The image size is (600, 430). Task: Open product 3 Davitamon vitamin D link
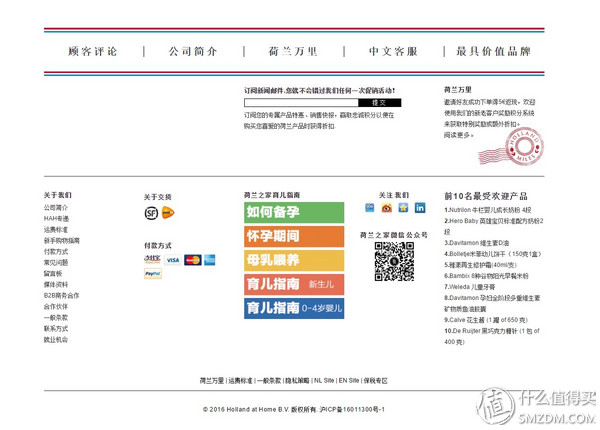click(476, 243)
